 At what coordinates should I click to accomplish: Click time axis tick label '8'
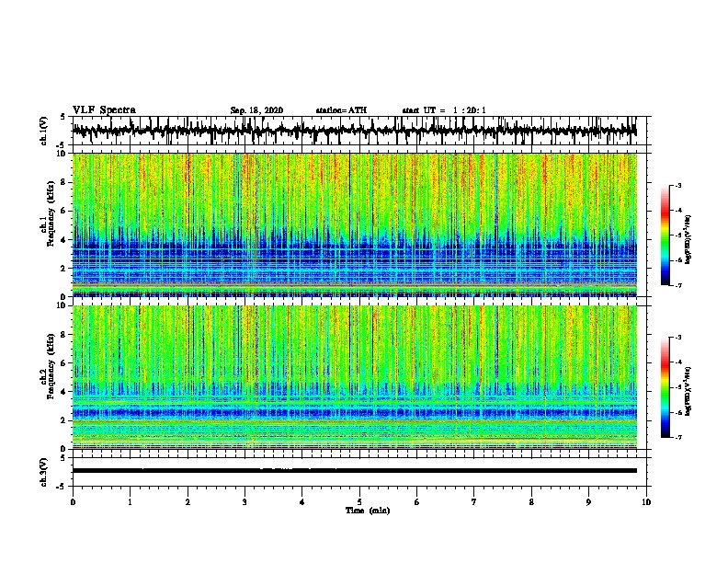[531, 502]
